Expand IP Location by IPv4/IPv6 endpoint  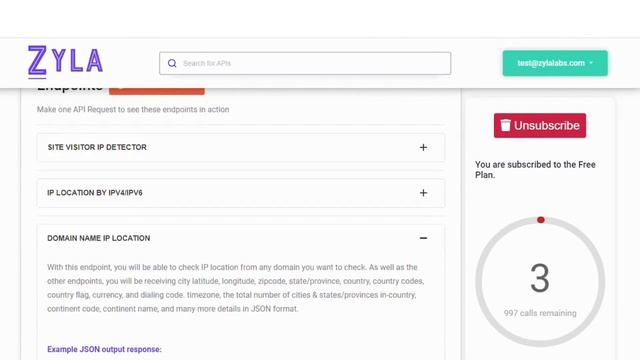coord(241,193)
